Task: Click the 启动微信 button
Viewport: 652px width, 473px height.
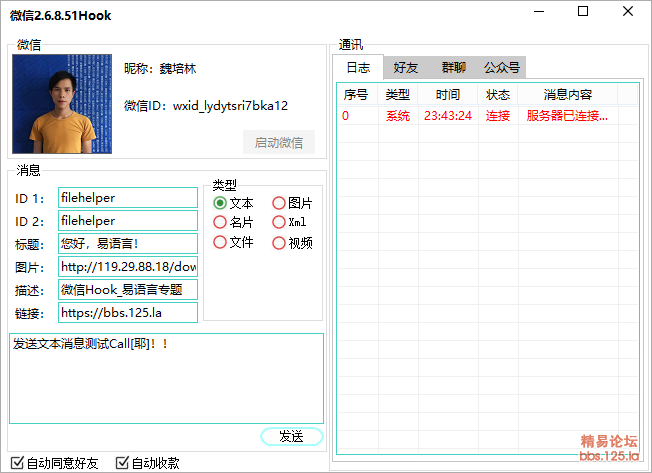Action: tap(279, 142)
